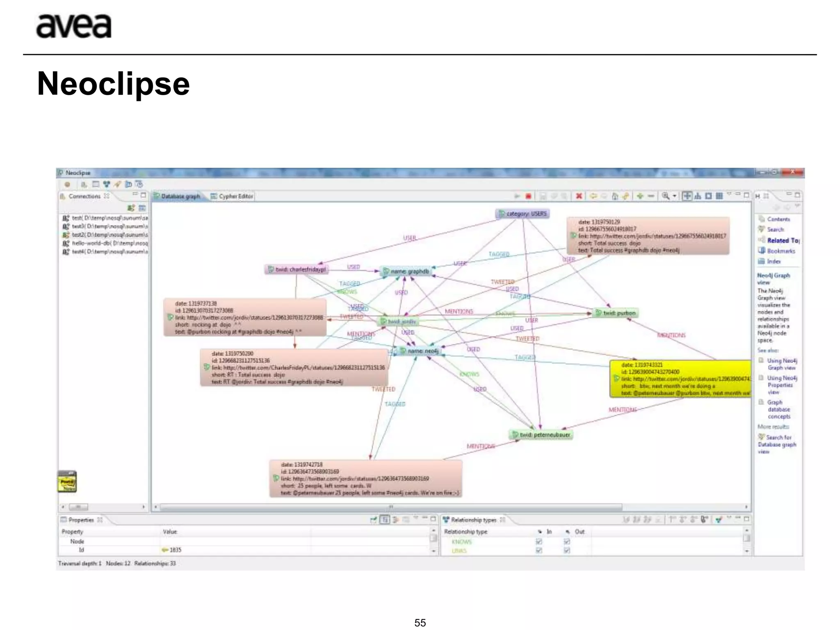Toggle LINKS incoming checkbox

[x=539, y=550]
